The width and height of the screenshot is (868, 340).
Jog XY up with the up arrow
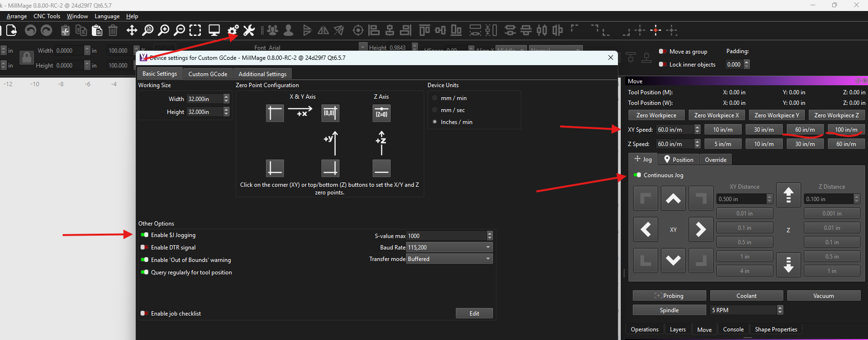pyautogui.click(x=673, y=198)
